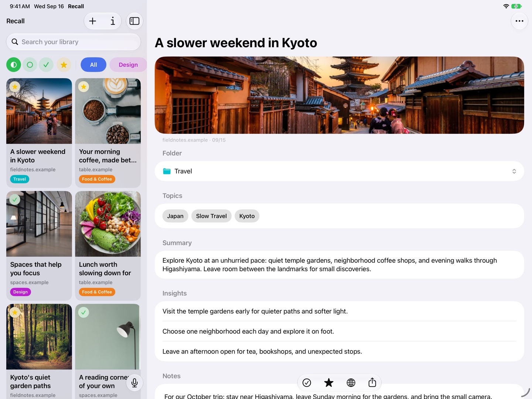Add a new item with plus button
This screenshot has height=399, width=532.
pyautogui.click(x=93, y=21)
